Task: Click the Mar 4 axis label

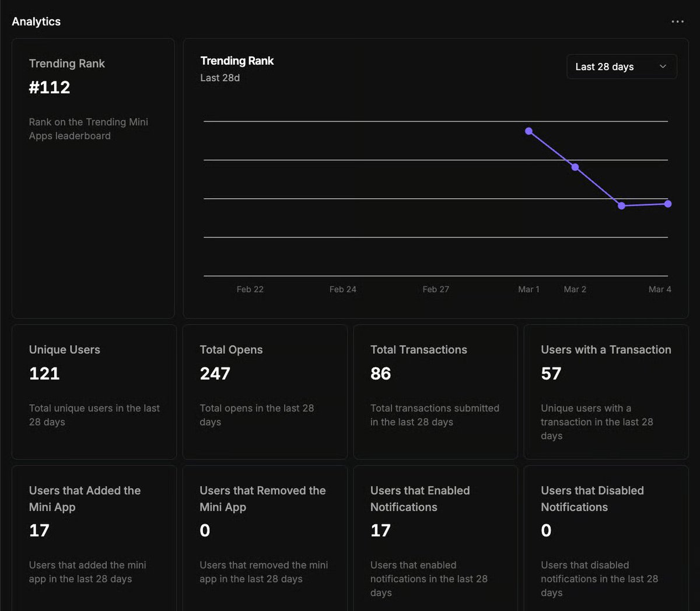Action: pyautogui.click(x=660, y=289)
